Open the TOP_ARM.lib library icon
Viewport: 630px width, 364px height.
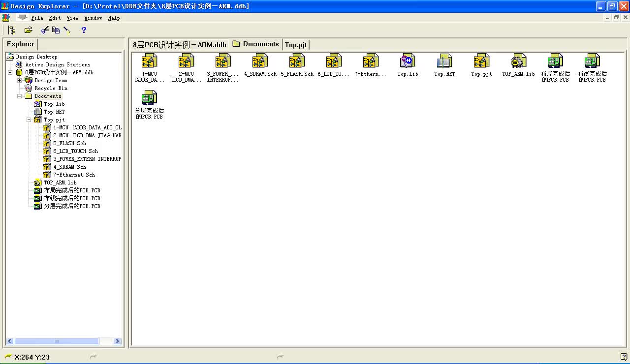pos(518,61)
